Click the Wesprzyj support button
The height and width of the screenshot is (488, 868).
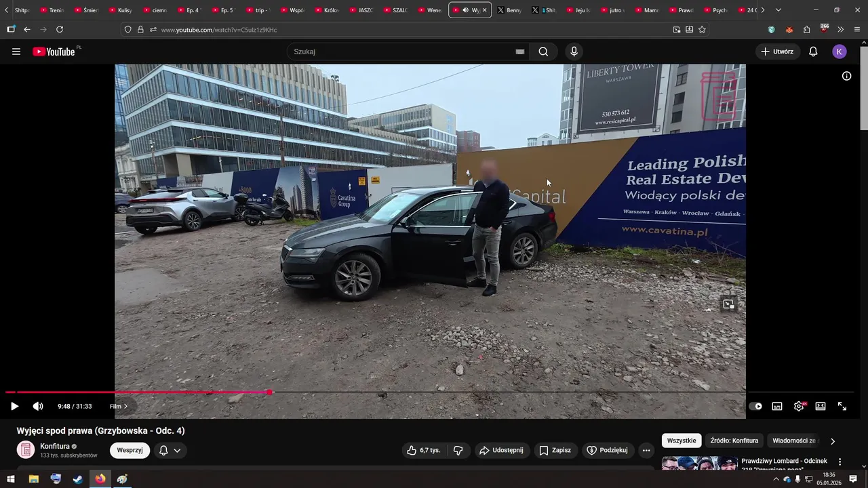tap(130, 450)
